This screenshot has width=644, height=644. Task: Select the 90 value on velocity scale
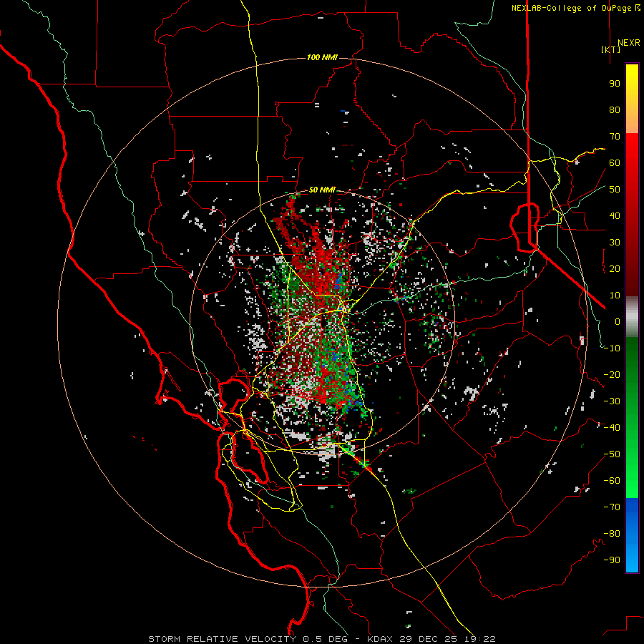tap(615, 84)
